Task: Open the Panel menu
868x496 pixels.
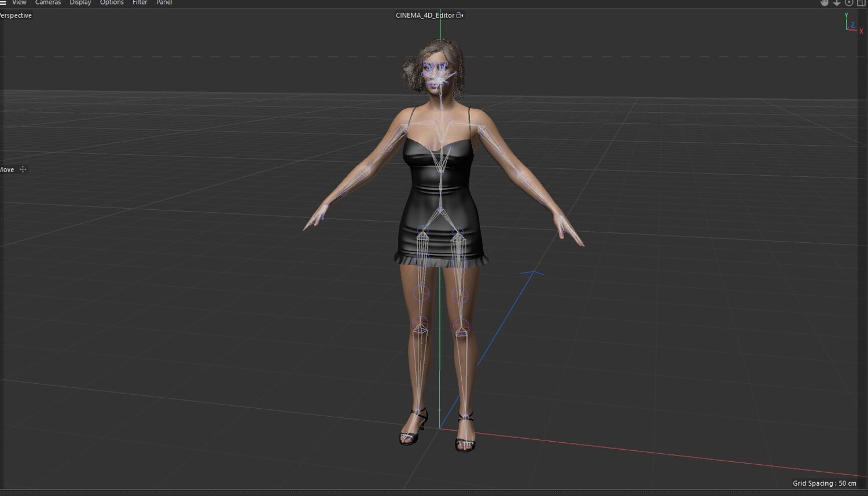Action: 164,2
